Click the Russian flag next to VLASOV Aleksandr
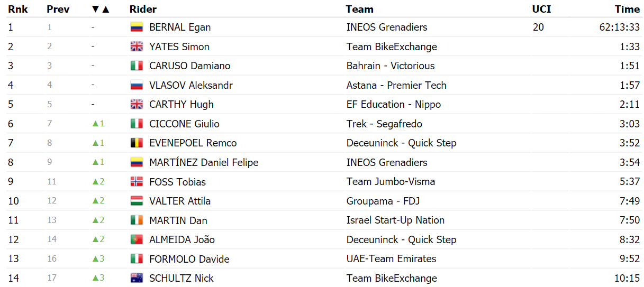The height and width of the screenshot is (287, 644). [x=137, y=85]
